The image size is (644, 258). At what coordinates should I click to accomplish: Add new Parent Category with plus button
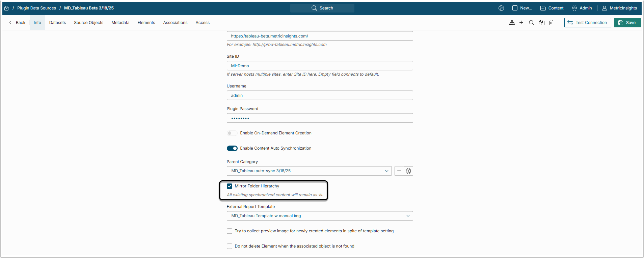[x=399, y=171]
